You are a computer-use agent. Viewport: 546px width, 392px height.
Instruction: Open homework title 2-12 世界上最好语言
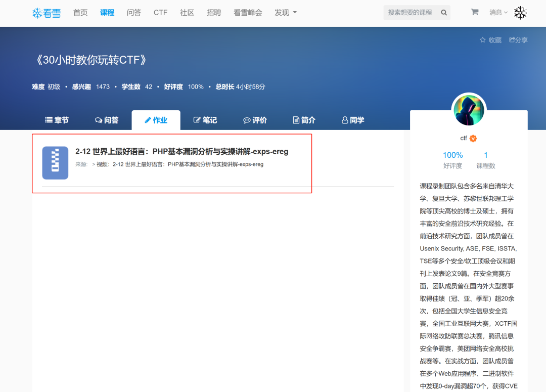182,152
